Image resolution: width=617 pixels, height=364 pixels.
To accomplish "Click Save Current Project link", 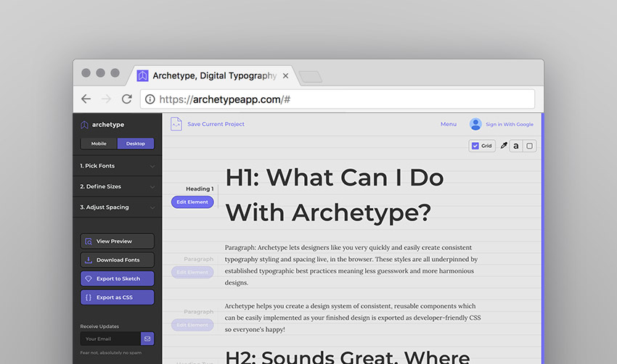I will tap(216, 124).
